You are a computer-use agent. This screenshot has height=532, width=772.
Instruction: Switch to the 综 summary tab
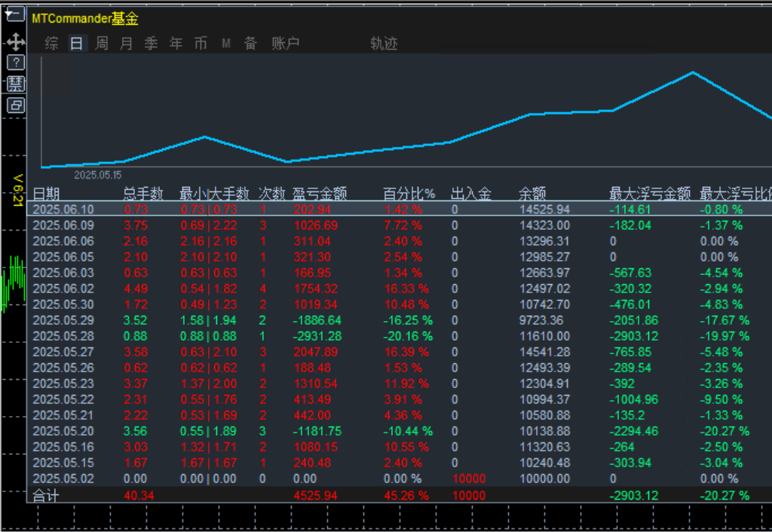tap(51, 44)
